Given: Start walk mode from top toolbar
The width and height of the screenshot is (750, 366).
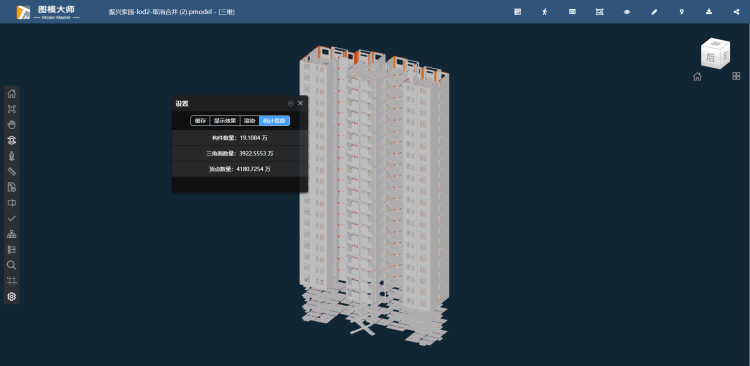Looking at the screenshot, I should click(x=545, y=12).
